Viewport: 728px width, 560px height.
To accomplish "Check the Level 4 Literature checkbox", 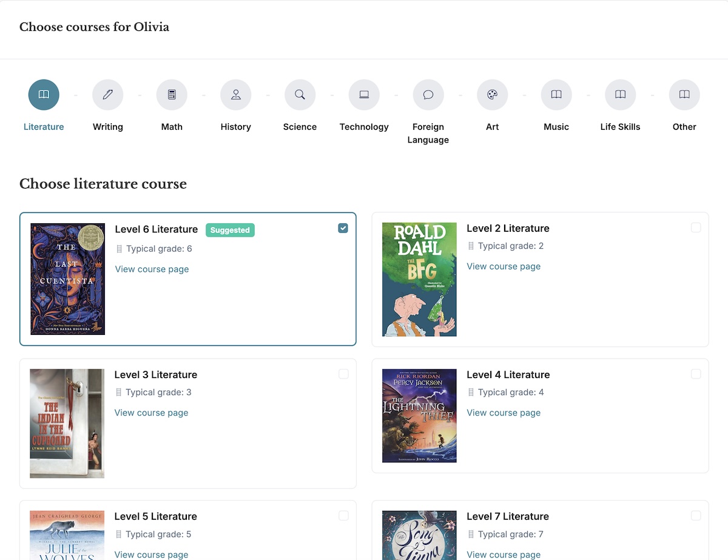I will point(696,374).
